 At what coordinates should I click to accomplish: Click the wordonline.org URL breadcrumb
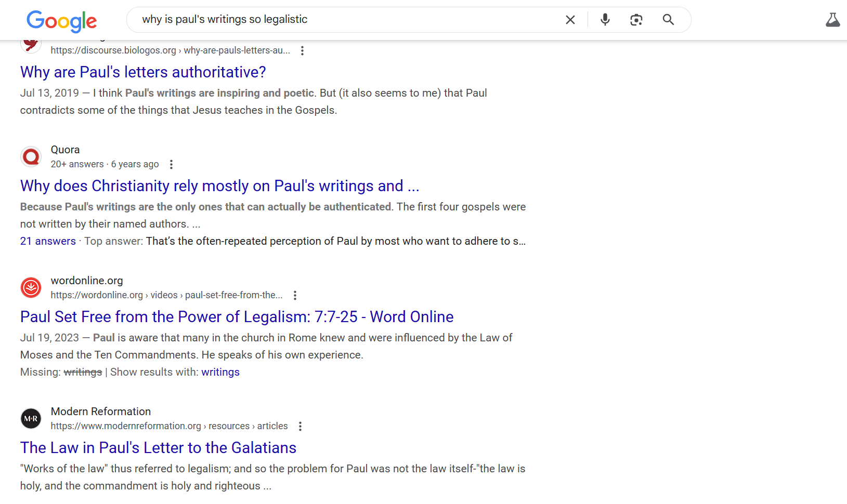pos(166,295)
